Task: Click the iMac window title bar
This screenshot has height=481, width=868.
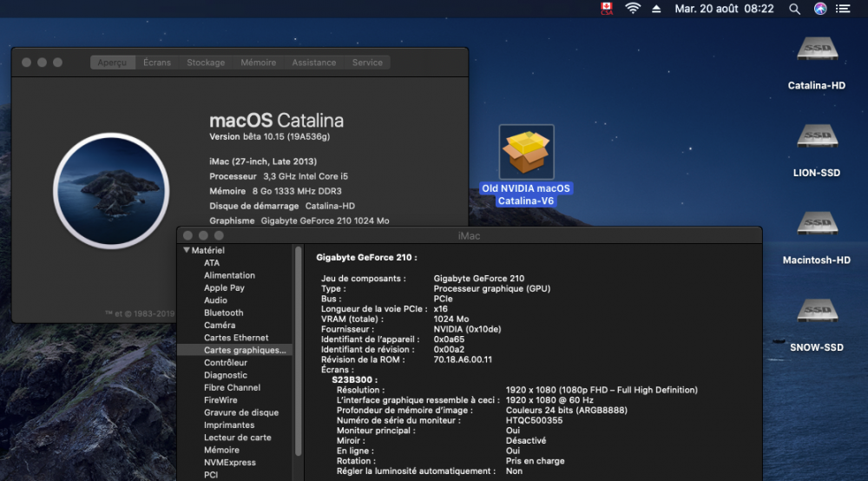Action: [469, 236]
